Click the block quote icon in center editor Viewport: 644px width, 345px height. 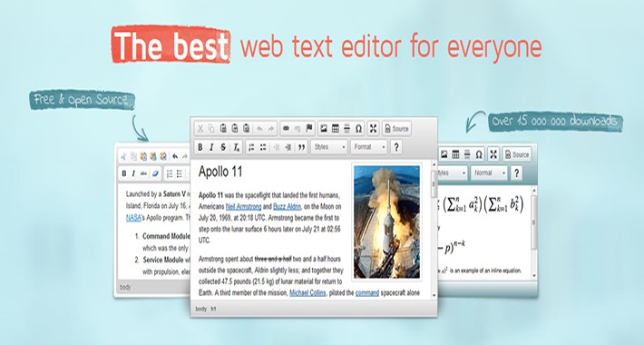pyautogui.click(x=301, y=147)
